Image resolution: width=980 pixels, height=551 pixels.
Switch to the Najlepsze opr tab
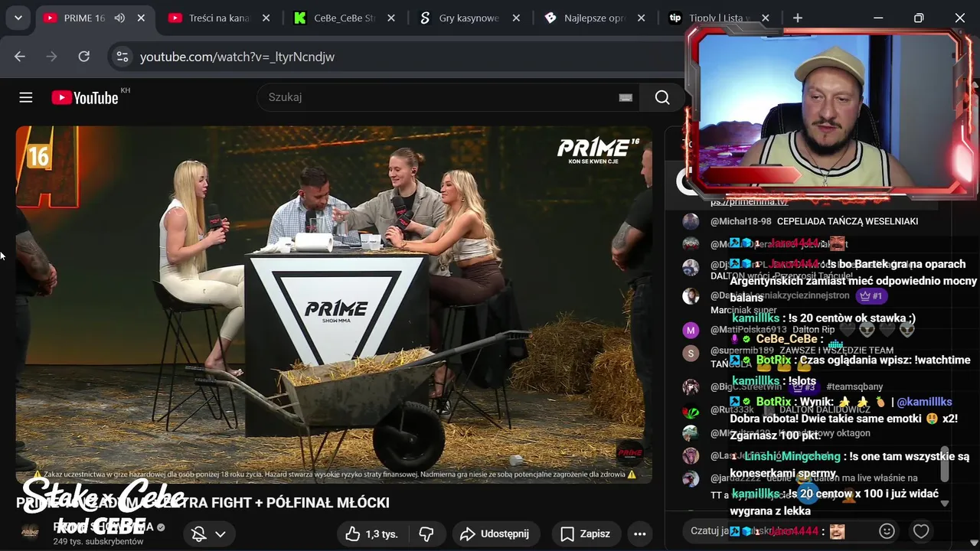tap(594, 18)
